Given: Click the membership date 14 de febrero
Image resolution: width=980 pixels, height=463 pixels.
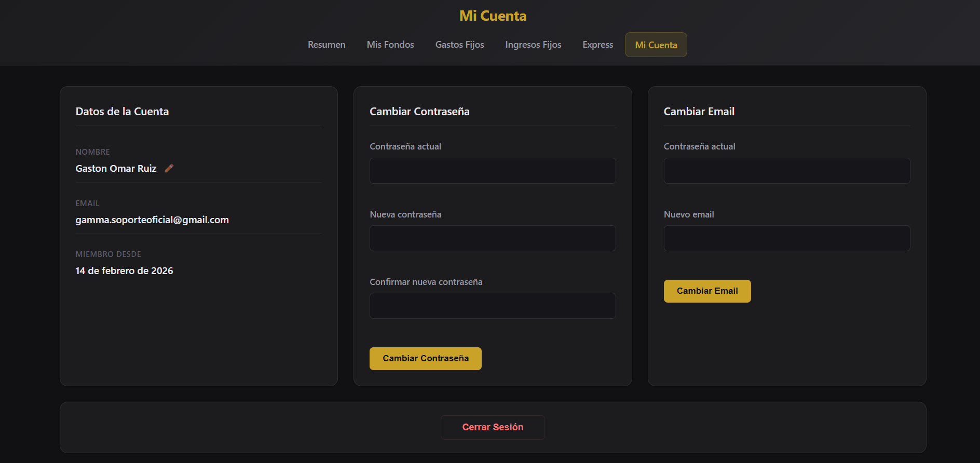Looking at the screenshot, I should coord(124,271).
